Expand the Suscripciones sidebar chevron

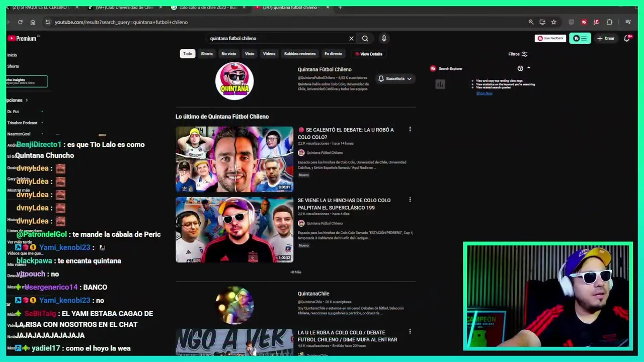tap(27, 100)
